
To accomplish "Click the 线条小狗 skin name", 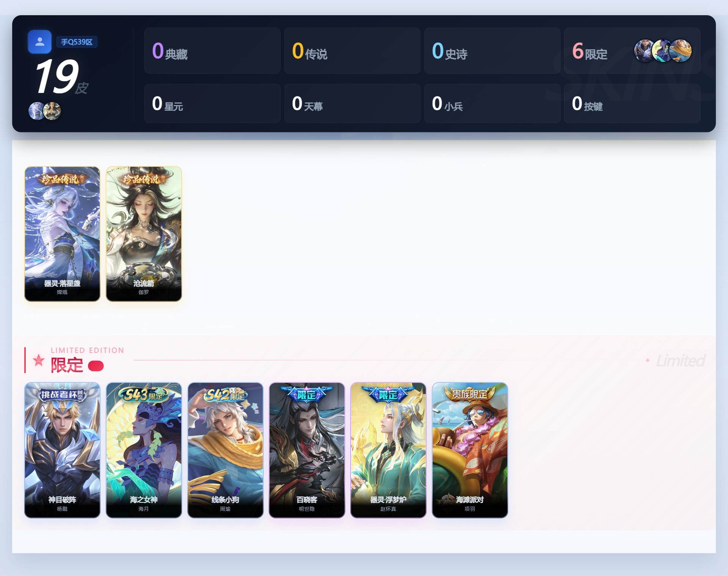I will (225, 499).
